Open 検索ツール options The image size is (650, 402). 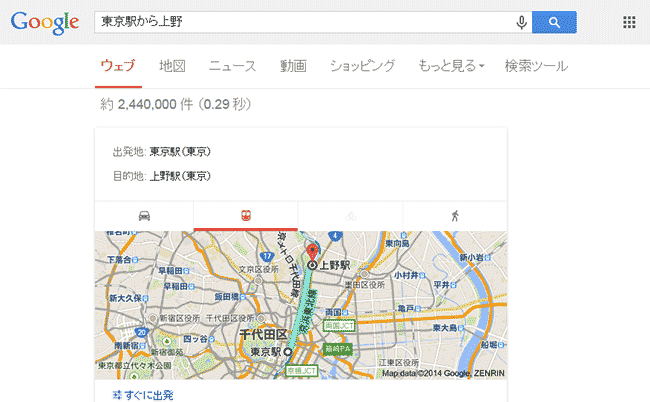click(536, 66)
